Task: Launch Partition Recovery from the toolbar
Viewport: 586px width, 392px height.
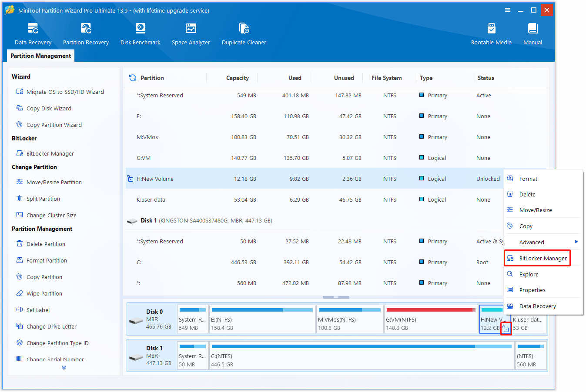Action: (x=86, y=34)
